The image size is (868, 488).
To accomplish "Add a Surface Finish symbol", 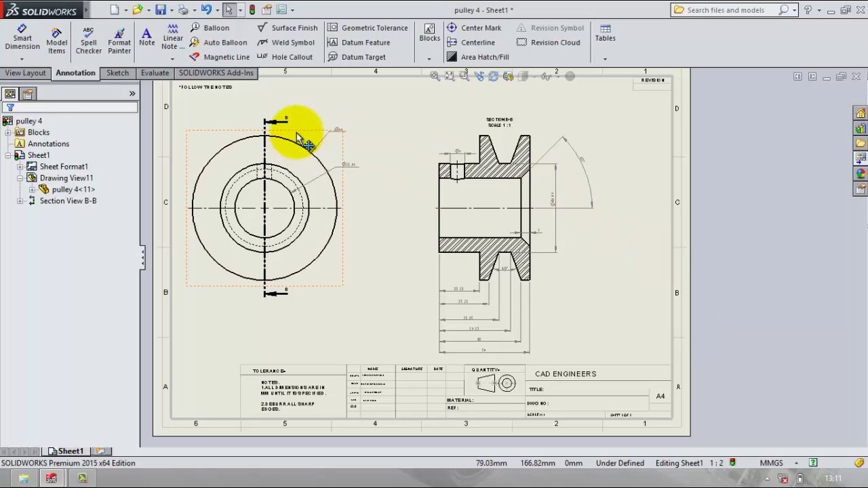I will 288,28.
